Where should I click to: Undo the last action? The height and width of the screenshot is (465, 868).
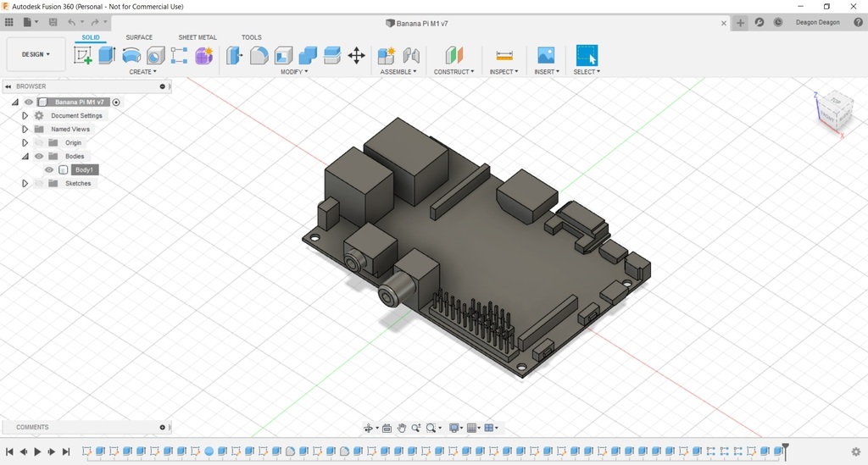pos(71,22)
